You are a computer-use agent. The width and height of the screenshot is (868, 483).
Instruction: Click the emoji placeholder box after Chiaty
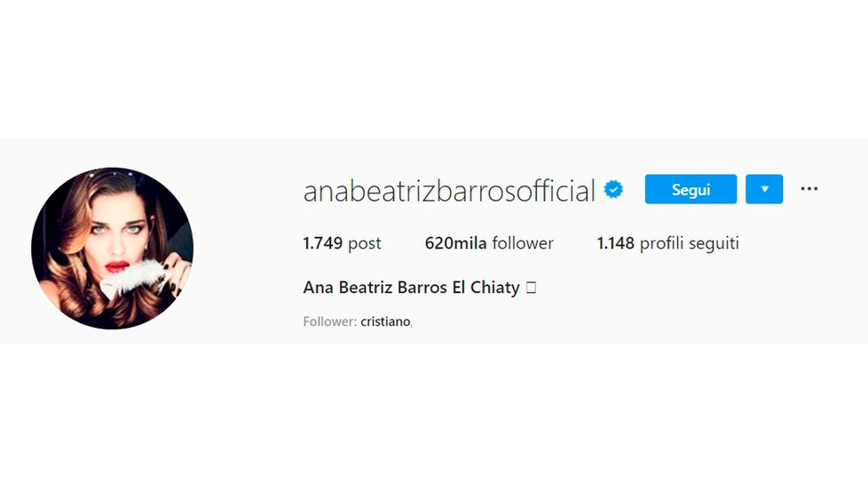click(531, 288)
